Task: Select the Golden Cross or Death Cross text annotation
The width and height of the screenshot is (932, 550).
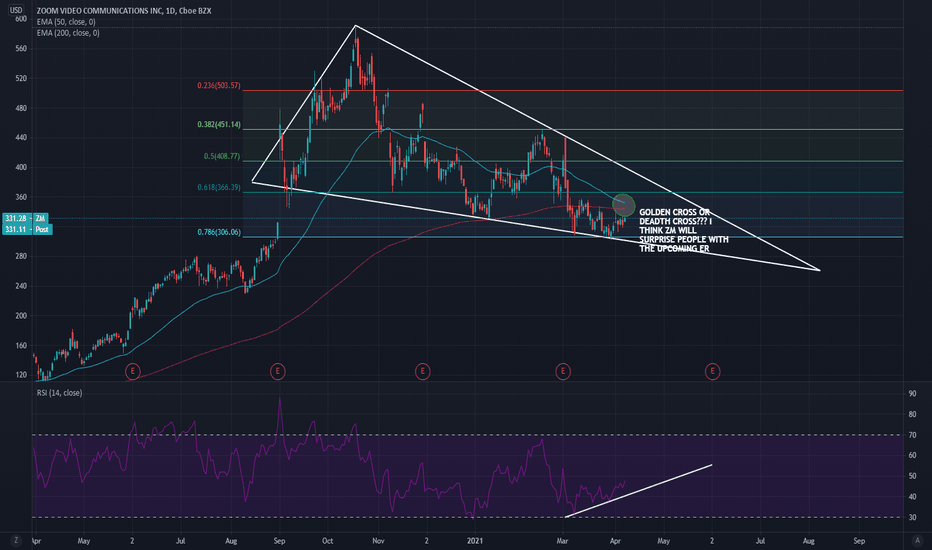Action: point(684,230)
